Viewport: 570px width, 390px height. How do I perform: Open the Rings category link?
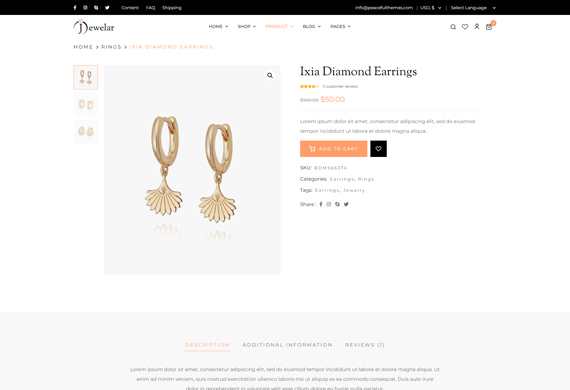(x=366, y=179)
